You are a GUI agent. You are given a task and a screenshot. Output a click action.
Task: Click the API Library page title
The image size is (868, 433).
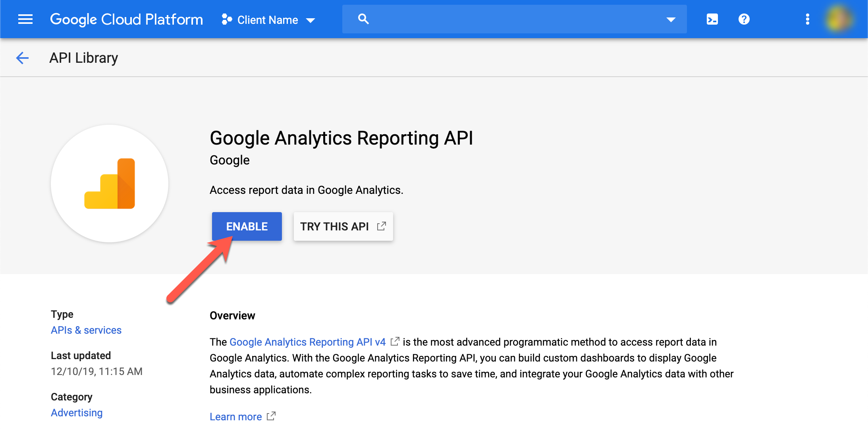tap(83, 58)
